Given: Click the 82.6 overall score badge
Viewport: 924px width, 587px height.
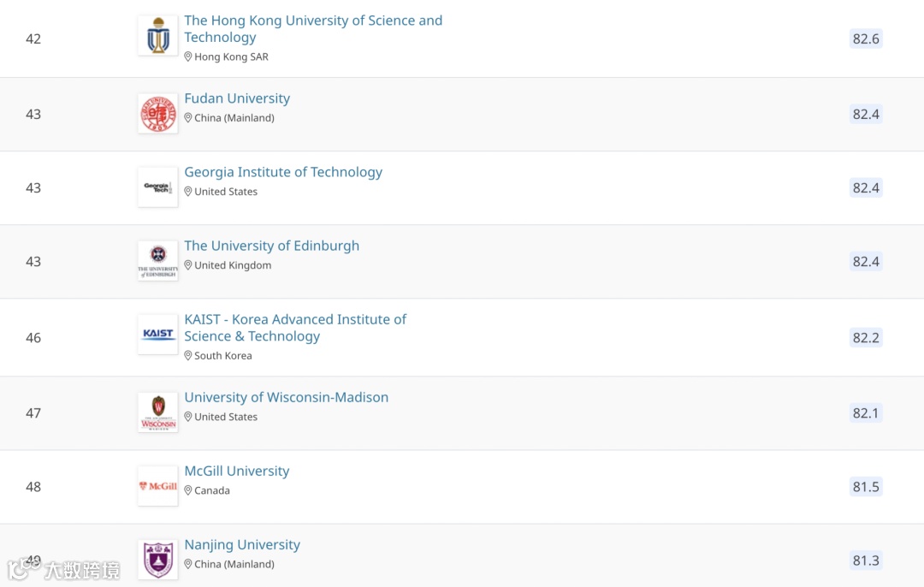Looking at the screenshot, I should [x=865, y=39].
